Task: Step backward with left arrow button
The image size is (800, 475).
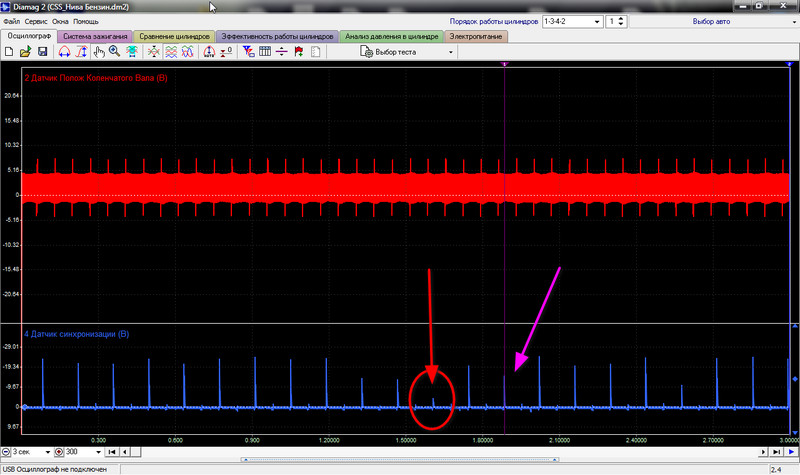Action: 124,452
